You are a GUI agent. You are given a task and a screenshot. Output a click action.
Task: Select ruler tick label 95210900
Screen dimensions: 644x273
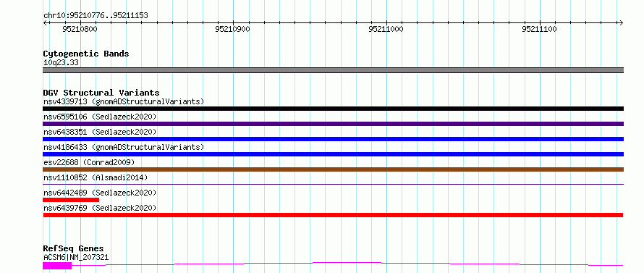pyautogui.click(x=232, y=29)
